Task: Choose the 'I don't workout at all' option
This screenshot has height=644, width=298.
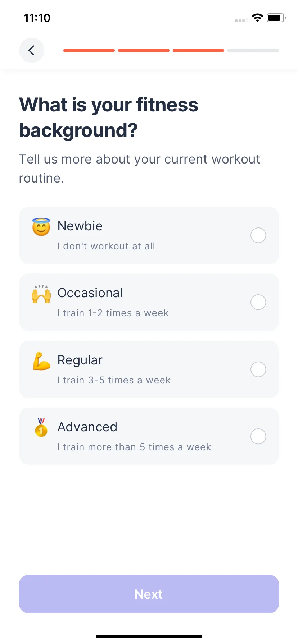Action: pyautogui.click(x=149, y=235)
